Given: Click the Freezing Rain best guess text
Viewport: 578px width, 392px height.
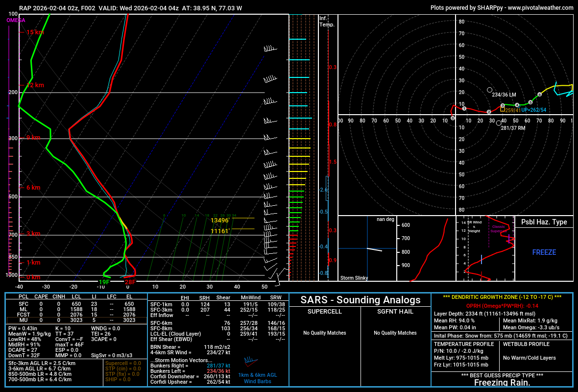Looking at the screenshot, I should [x=502, y=383].
